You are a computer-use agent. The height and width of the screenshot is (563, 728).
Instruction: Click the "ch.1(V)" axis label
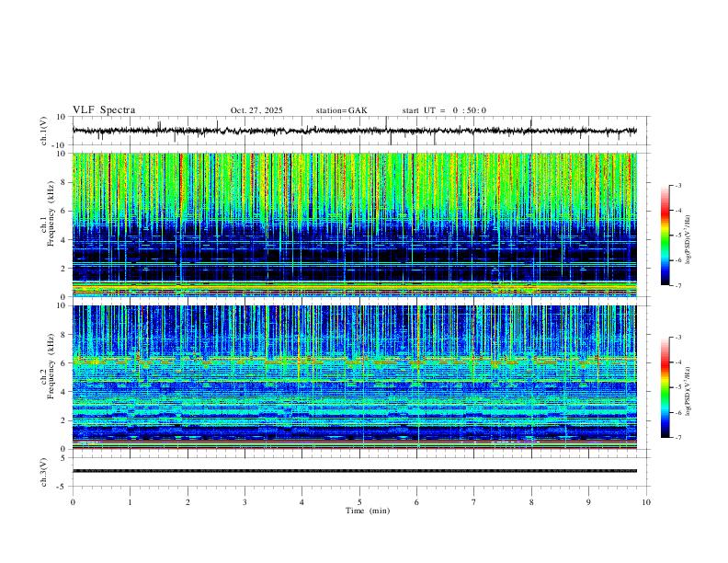tap(44, 131)
